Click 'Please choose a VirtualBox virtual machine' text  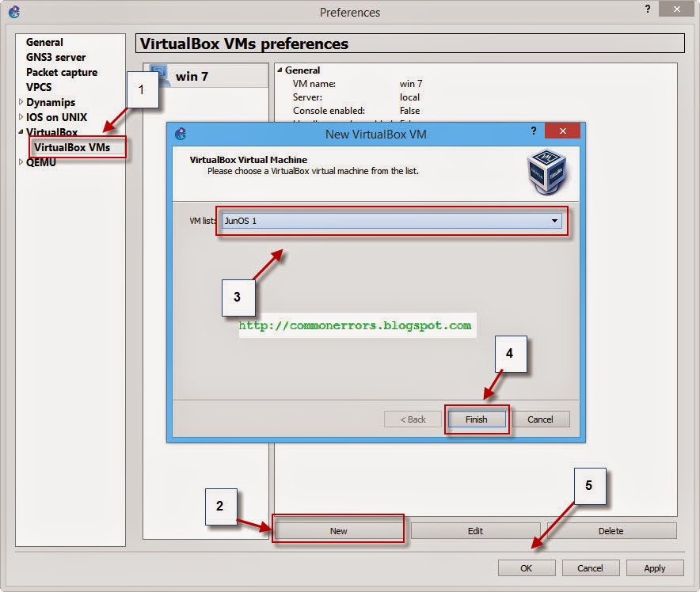pyautogui.click(x=313, y=171)
